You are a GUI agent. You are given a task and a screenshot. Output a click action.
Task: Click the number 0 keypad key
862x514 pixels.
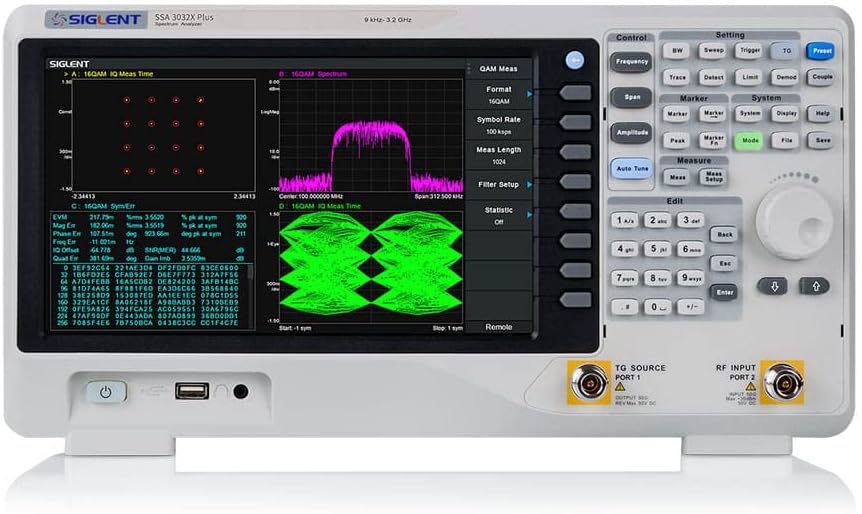point(657,307)
